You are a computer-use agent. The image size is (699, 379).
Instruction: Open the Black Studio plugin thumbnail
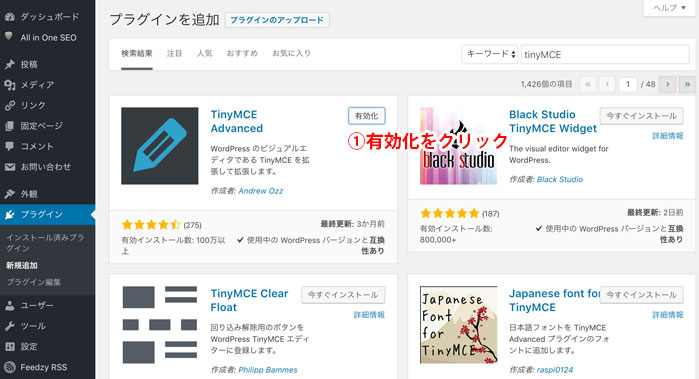(458, 146)
